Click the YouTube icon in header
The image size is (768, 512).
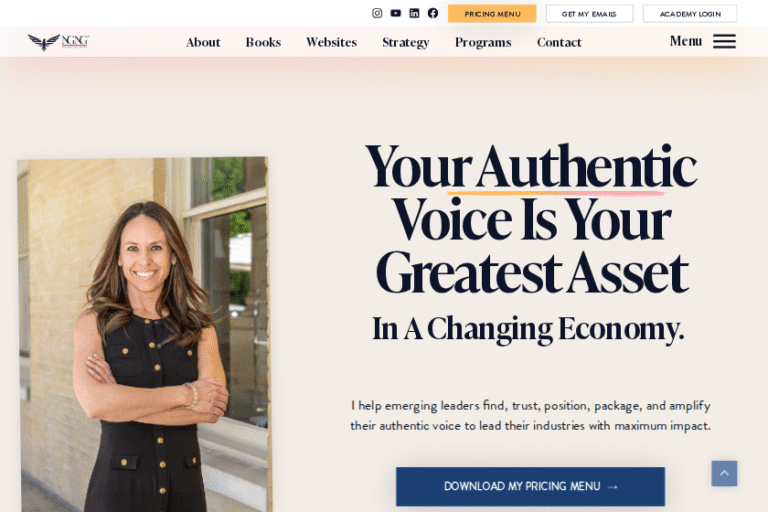[396, 13]
